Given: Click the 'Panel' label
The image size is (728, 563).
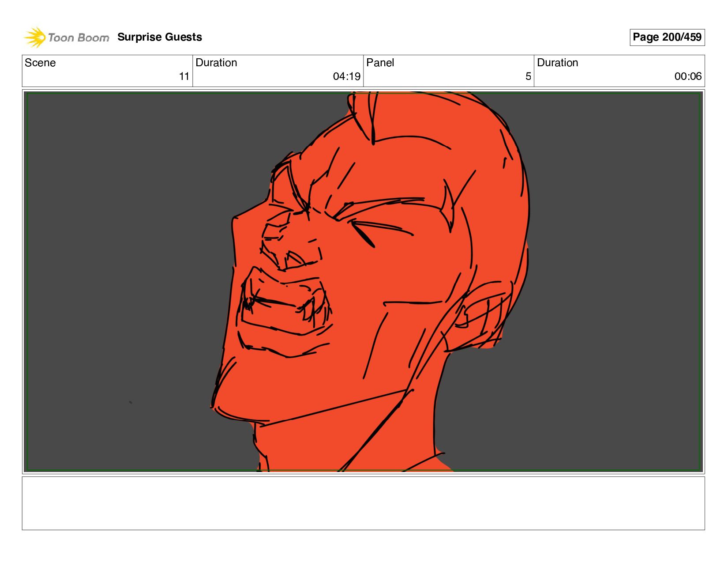Looking at the screenshot, I should pos(380,63).
